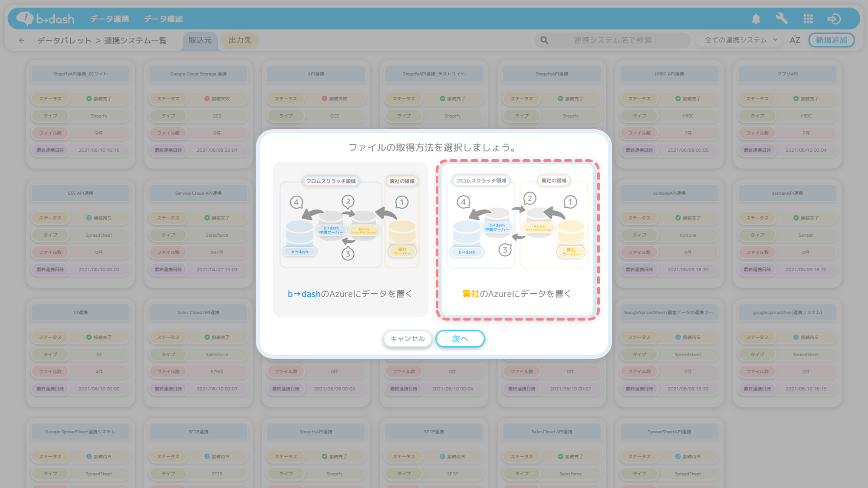Click the logout arrow icon
868x488 pixels.
pos(834,19)
